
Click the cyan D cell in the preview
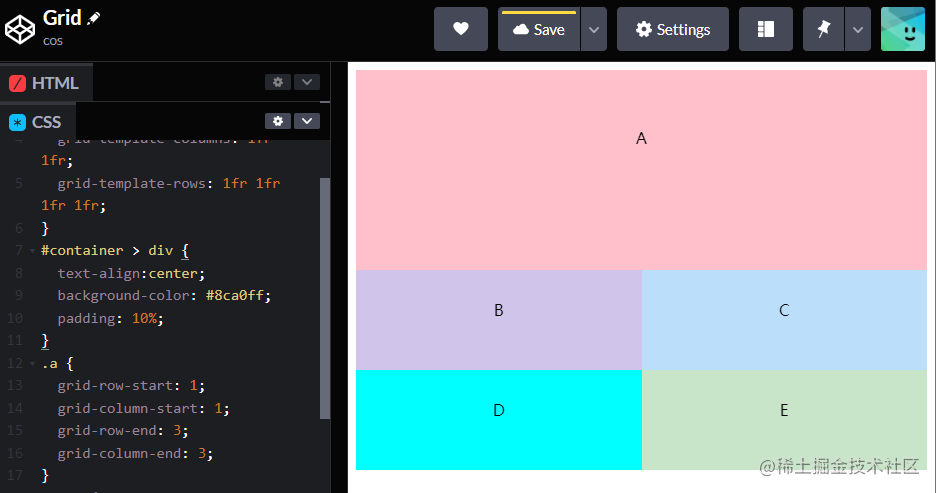pos(498,420)
